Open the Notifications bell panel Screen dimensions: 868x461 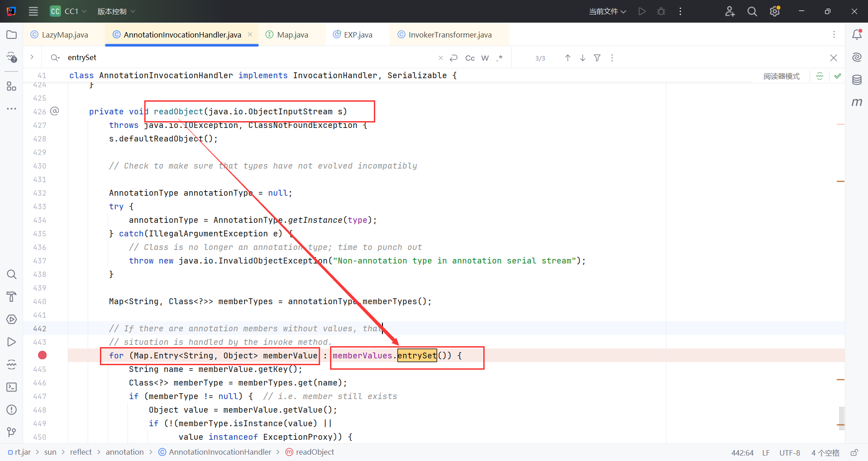pyautogui.click(x=857, y=35)
